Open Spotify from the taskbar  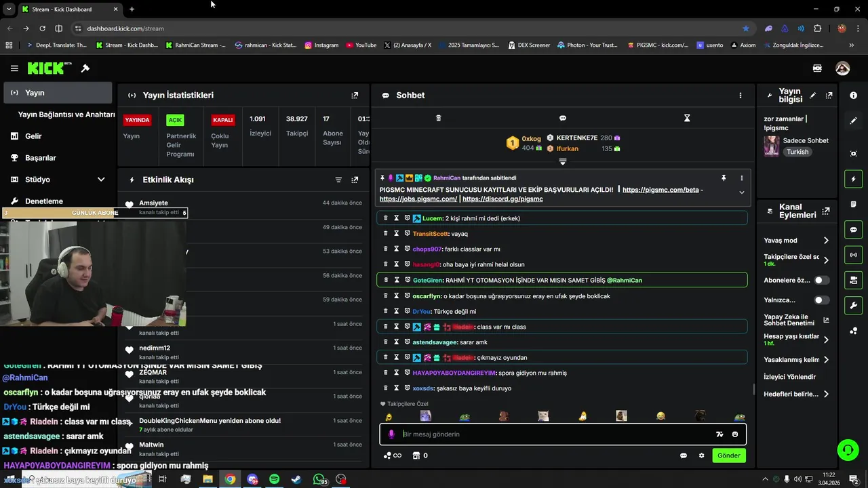click(x=274, y=479)
